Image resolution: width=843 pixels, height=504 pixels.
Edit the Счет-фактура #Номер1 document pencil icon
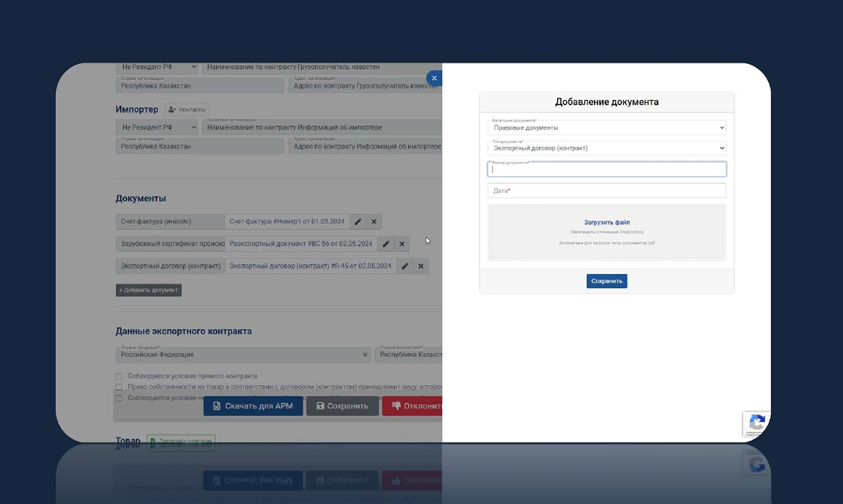point(358,222)
